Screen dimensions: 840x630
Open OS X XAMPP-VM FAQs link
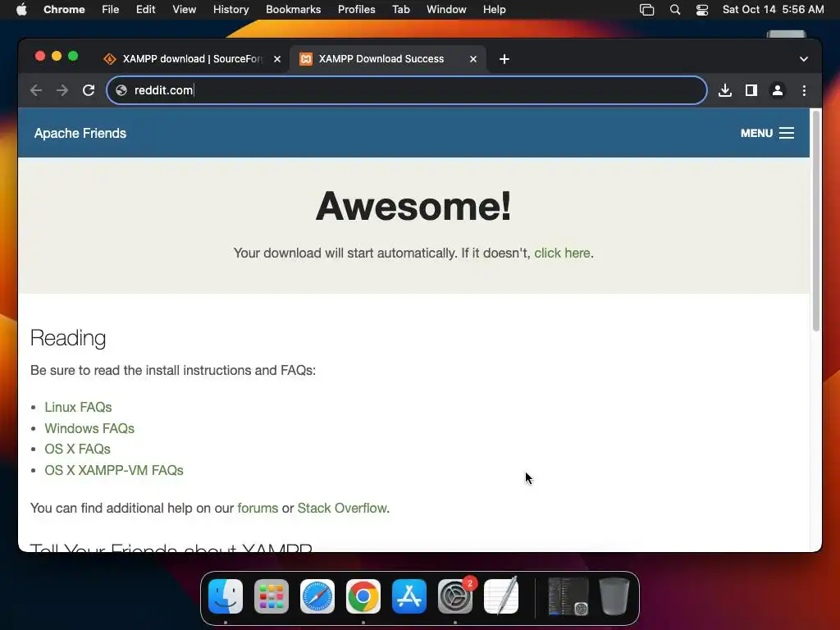(x=113, y=470)
